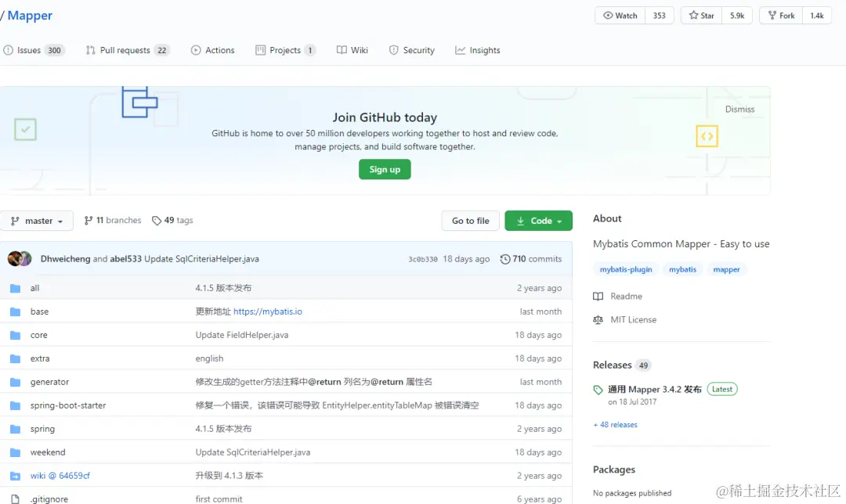Open the spring folder
Screen dimensions: 846x504
(42, 429)
